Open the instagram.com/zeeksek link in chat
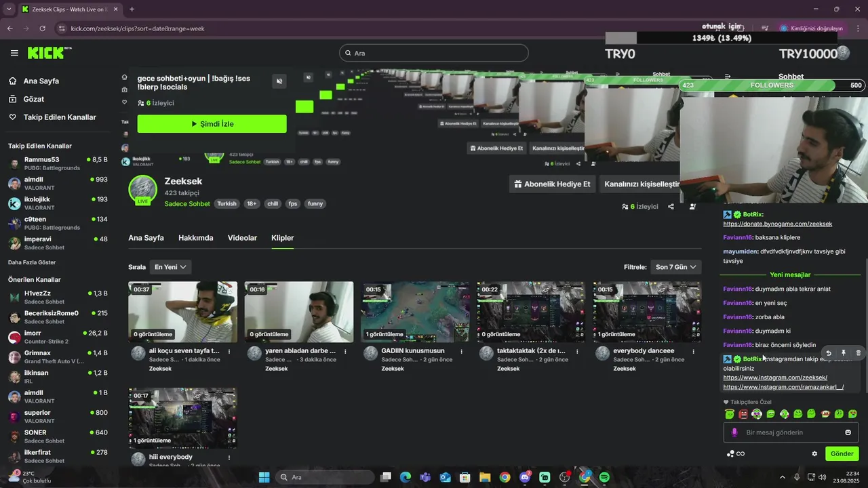 point(775,378)
